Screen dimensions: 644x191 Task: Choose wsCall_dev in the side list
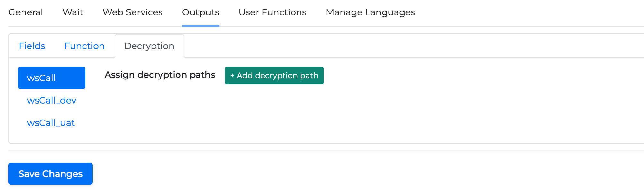click(x=51, y=100)
